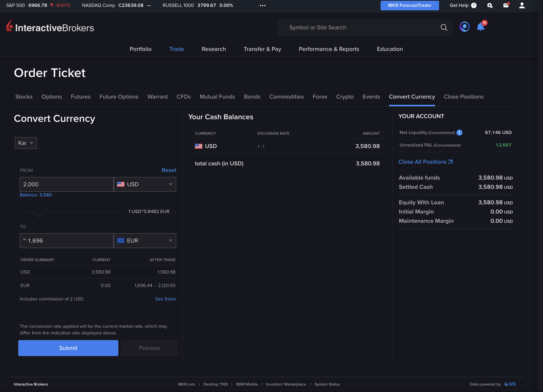Click the Submit conversion button
The width and height of the screenshot is (543, 392).
click(68, 348)
